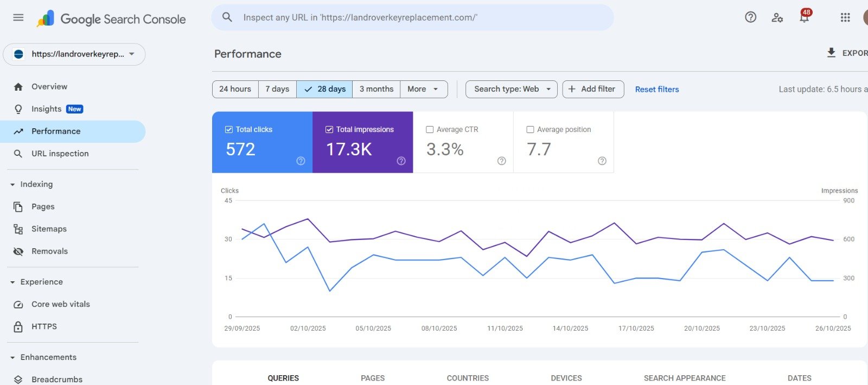Viewport: 868px width, 385px height.
Task: Enable the Average CTR checkbox
Action: 430,130
